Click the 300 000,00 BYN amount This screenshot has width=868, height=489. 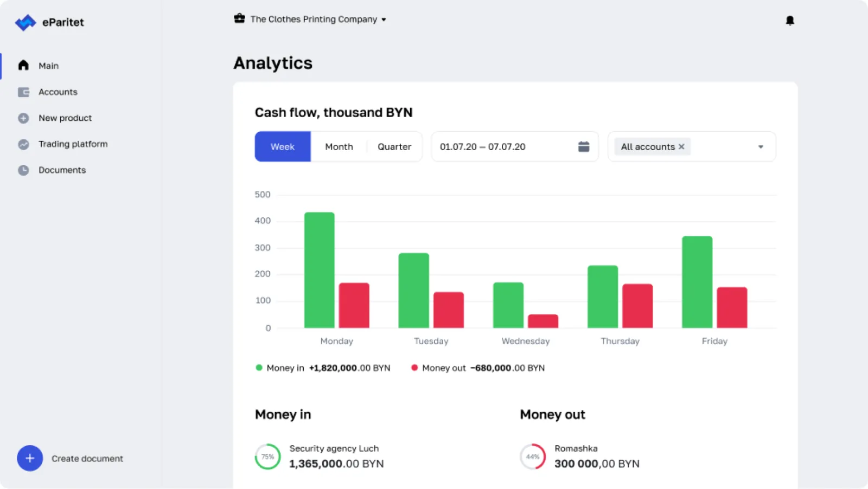tap(597, 464)
